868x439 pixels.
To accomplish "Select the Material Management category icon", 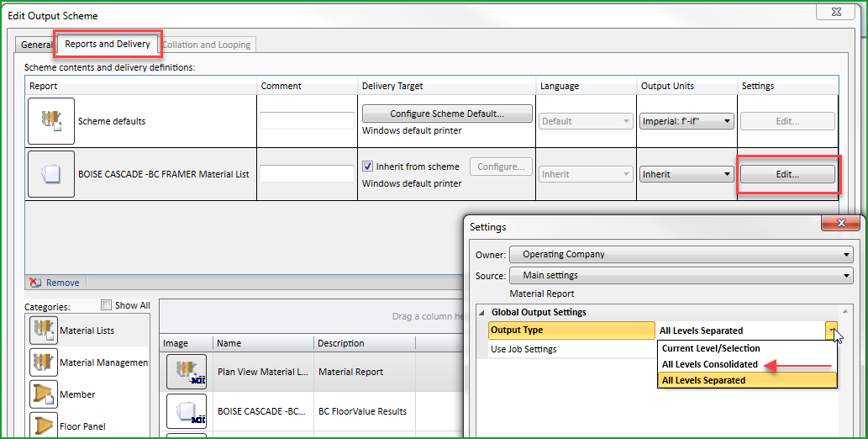I will (44, 362).
